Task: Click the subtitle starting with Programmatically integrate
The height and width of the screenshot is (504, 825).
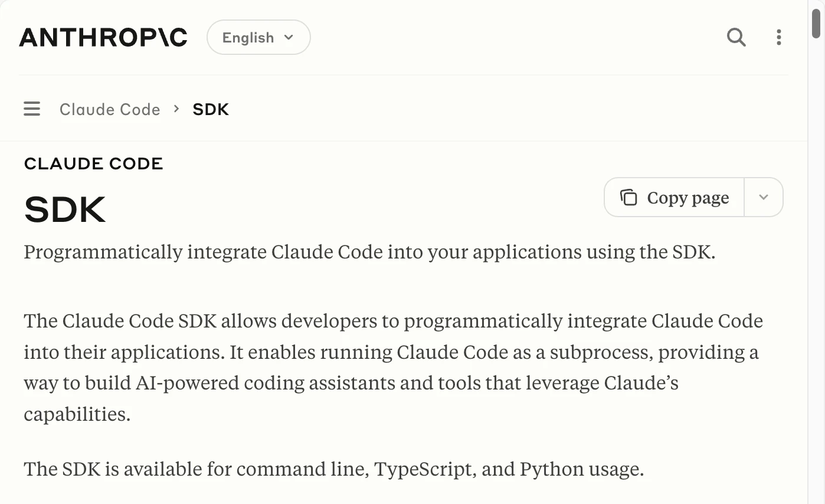Action: [x=369, y=253]
